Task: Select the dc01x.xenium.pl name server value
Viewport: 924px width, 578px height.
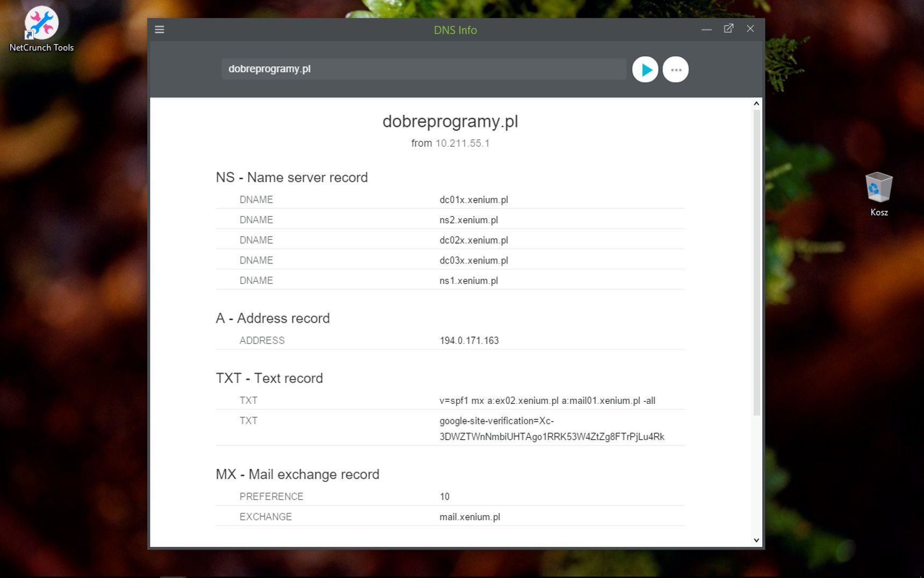Action: pyautogui.click(x=474, y=199)
